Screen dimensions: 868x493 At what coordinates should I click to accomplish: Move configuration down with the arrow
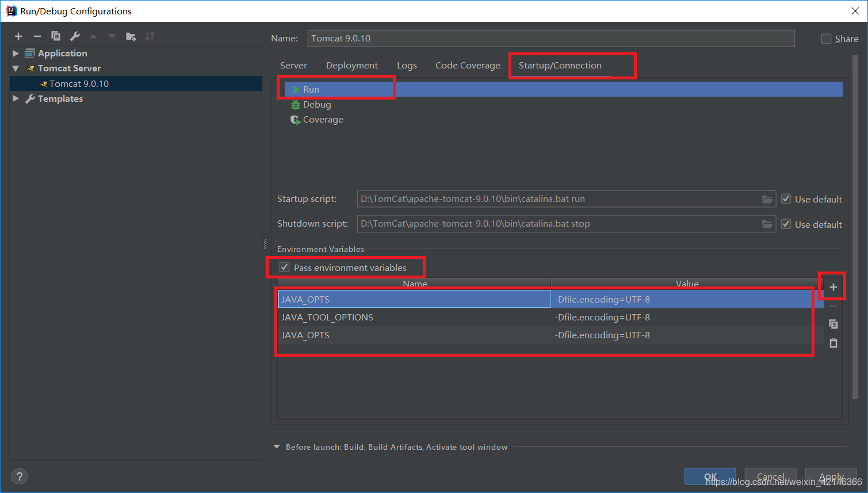[x=112, y=36]
